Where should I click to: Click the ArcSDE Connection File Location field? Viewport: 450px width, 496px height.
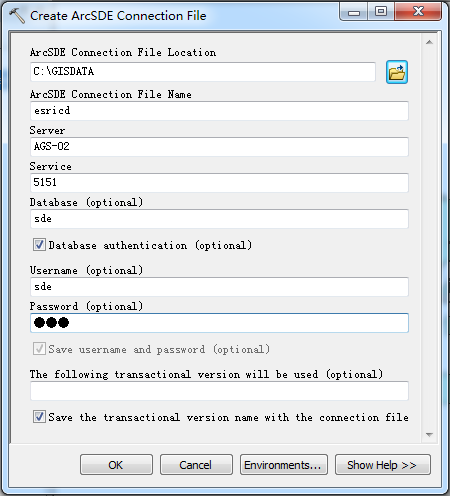[x=203, y=72]
